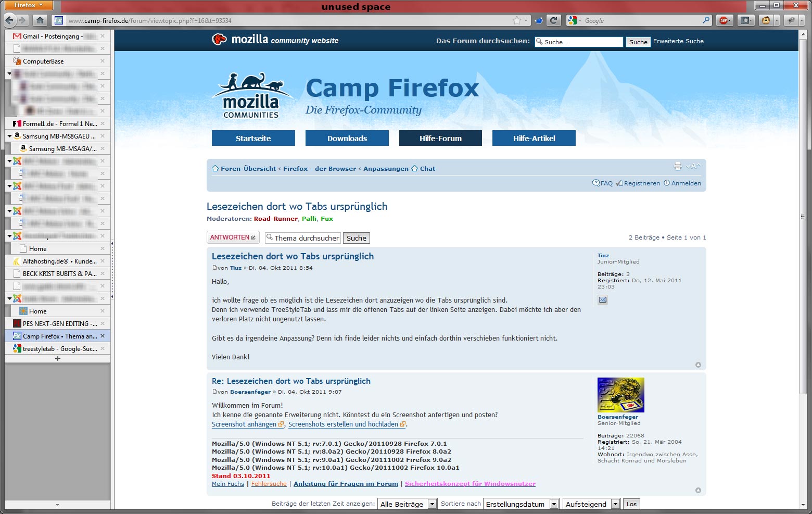Close the Camp Firefox tab
The width and height of the screenshot is (812, 514).
click(x=103, y=336)
